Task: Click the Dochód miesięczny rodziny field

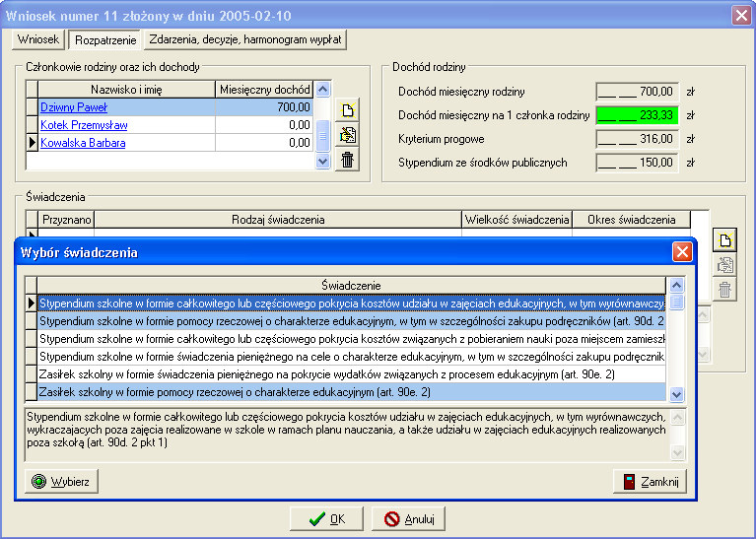Action: pyautogui.click(x=638, y=92)
